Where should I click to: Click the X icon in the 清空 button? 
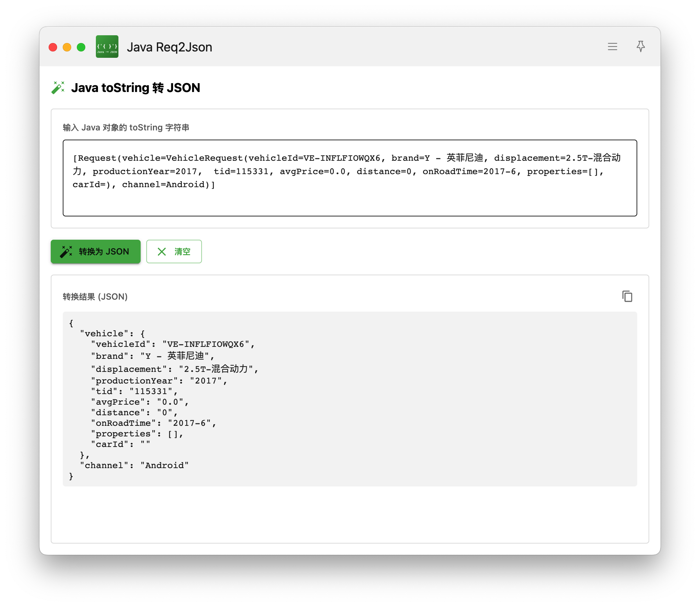pos(162,252)
